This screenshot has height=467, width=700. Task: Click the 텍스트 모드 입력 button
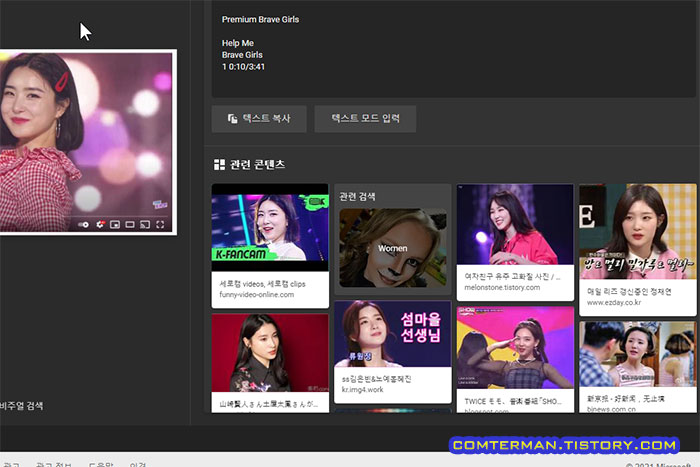click(x=365, y=119)
